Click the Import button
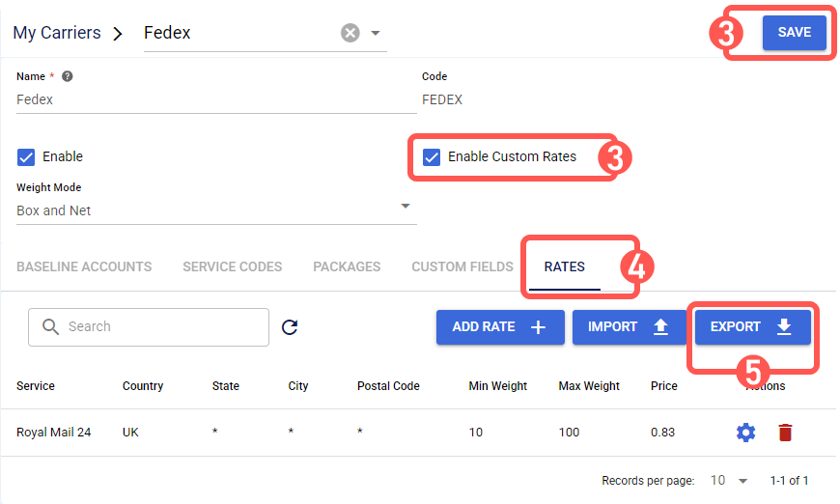Screen dimensions: 840x504 tap(629, 326)
